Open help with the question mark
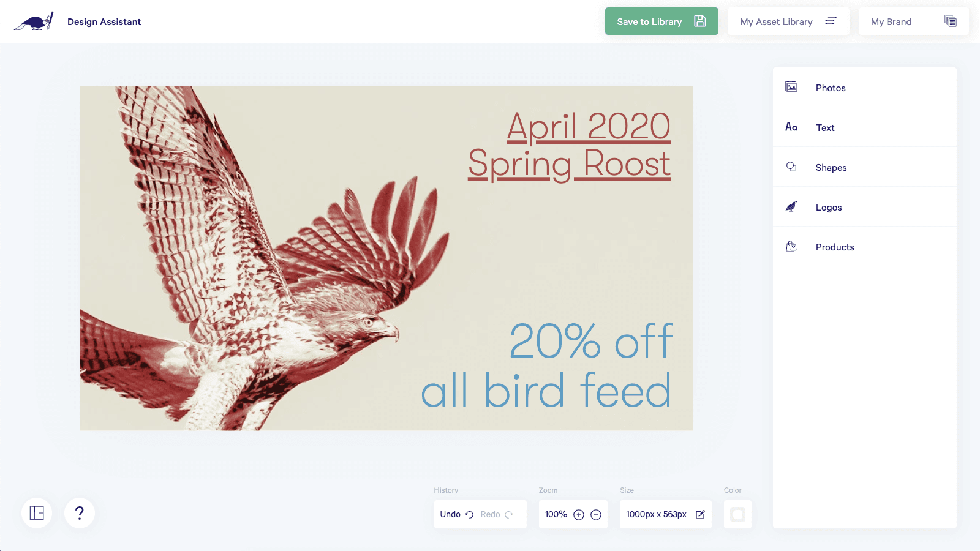 pos(80,513)
